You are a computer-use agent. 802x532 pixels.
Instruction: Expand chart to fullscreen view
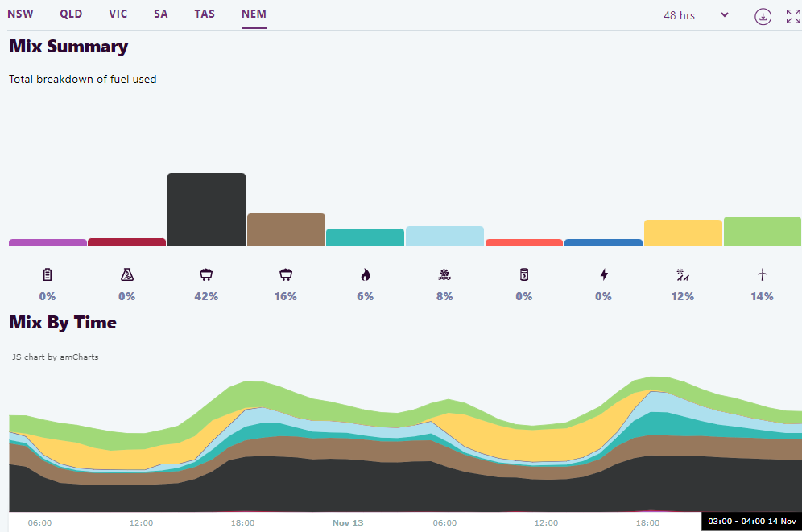(793, 16)
